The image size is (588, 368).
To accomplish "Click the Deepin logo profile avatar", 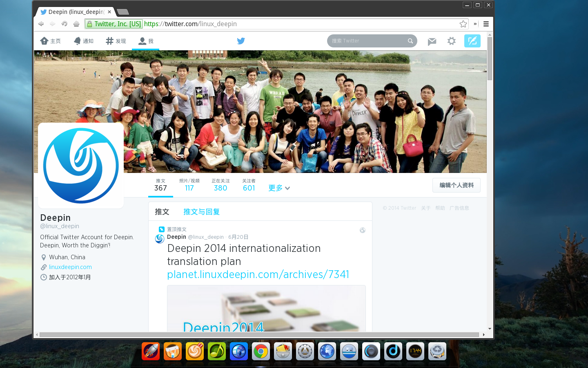I will [81, 166].
